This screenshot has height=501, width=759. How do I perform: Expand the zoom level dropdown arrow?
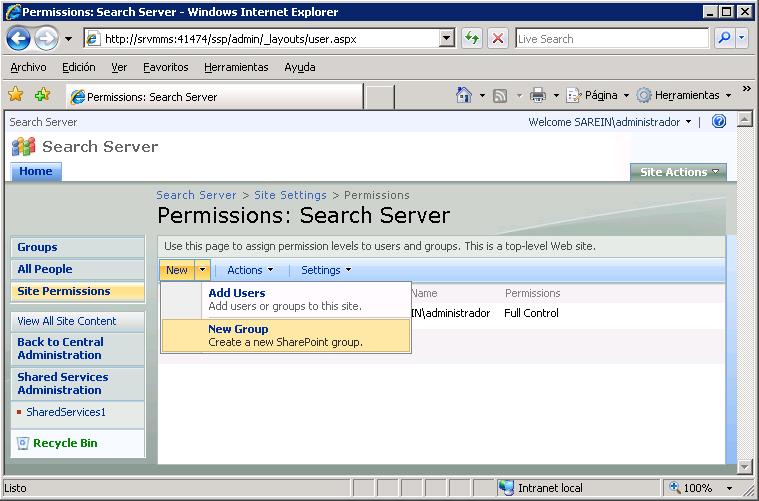click(729, 488)
